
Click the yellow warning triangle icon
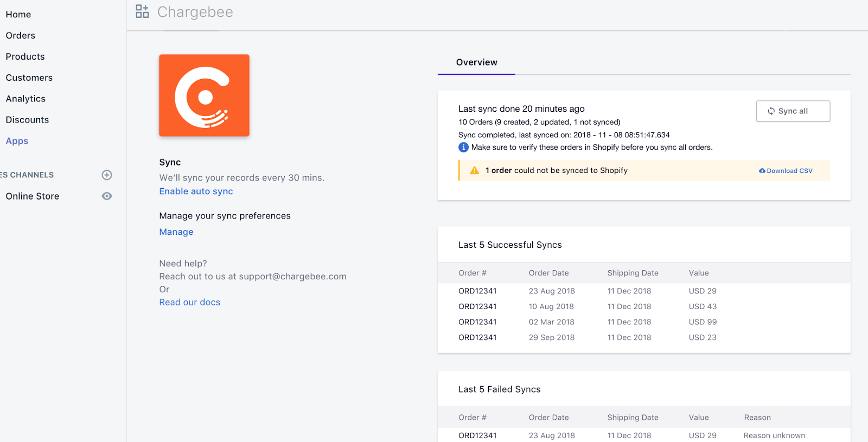click(x=474, y=170)
